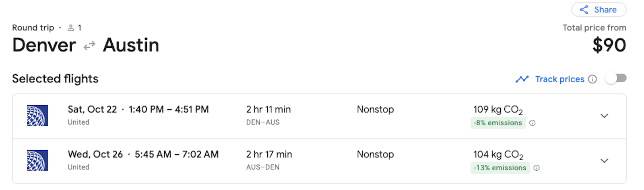Click the round-trip arrows between Denver and Austin
Viewport: 644px width, 190px height.
[89, 45]
